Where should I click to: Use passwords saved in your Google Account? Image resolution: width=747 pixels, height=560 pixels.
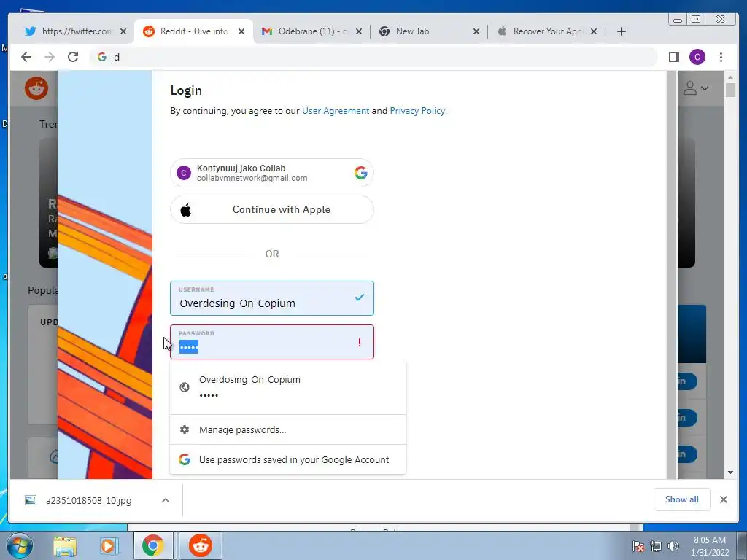click(x=288, y=459)
